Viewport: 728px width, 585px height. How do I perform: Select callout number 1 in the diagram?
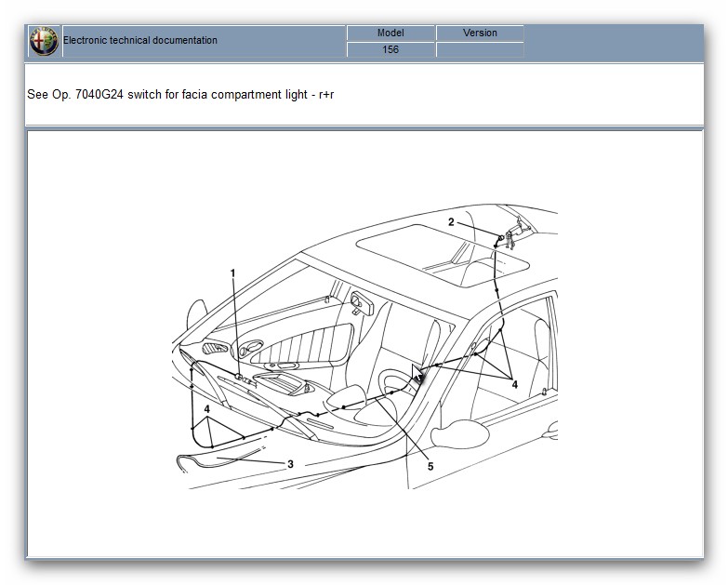coord(233,273)
